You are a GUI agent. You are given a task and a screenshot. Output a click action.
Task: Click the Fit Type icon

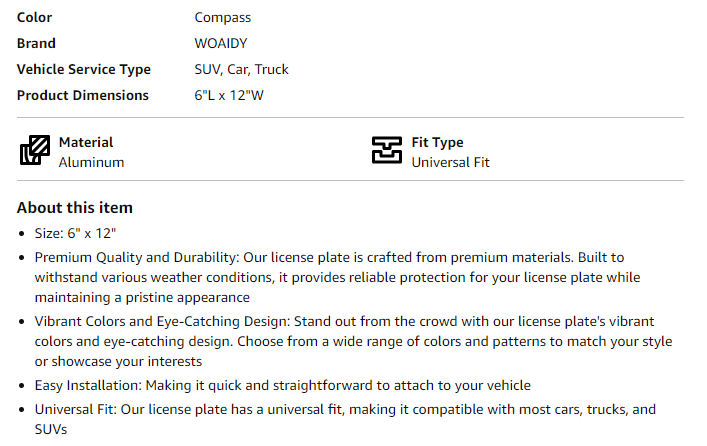pyautogui.click(x=386, y=150)
